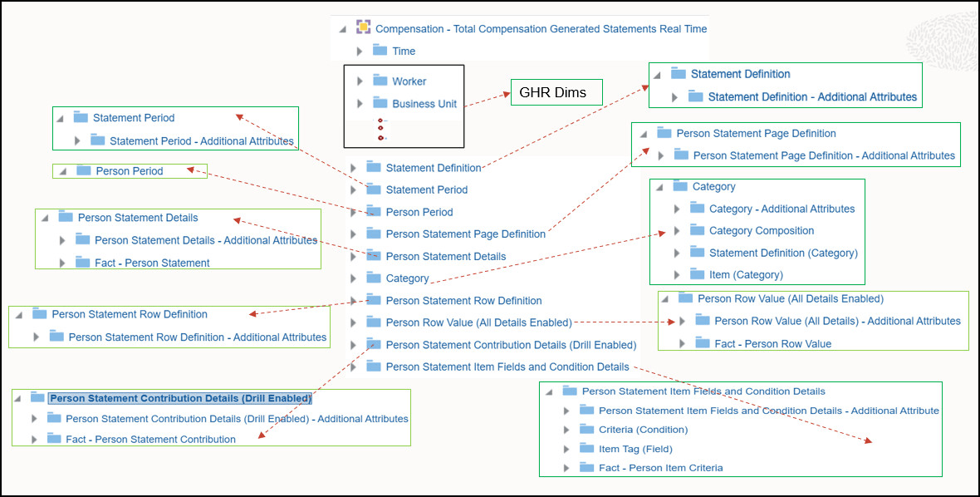
Task: Select the collapsed 'Person Statement Page Definition' label
Action: (466, 234)
